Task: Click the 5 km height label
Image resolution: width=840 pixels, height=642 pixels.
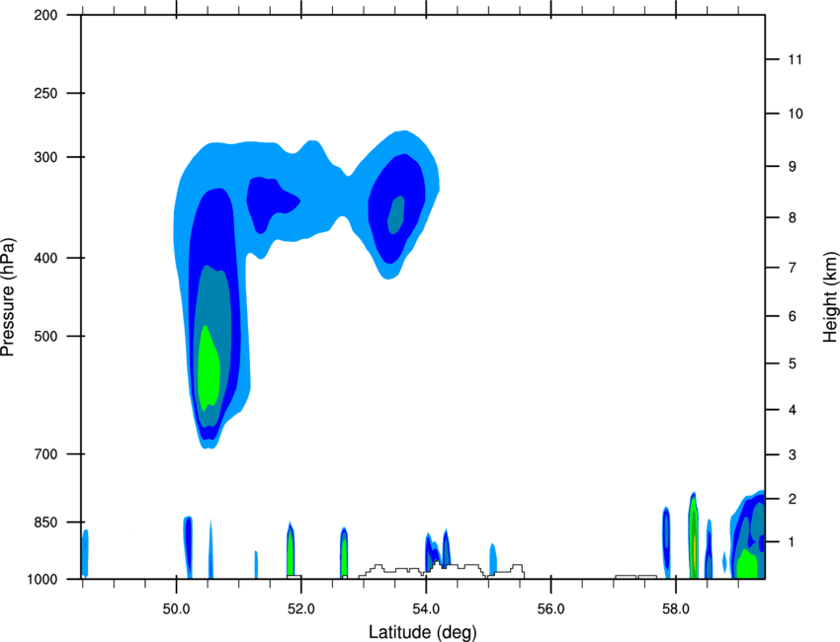Action: click(x=793, y=363)
